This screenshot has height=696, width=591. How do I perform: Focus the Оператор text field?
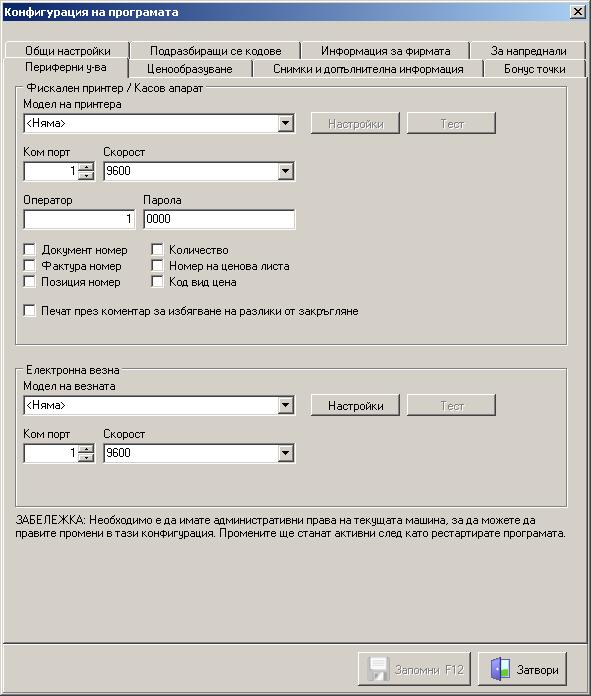click(x=79, y=219)
